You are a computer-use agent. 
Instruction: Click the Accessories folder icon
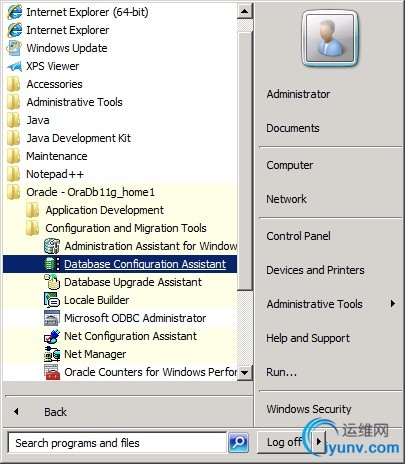click(x=14, y=84)
